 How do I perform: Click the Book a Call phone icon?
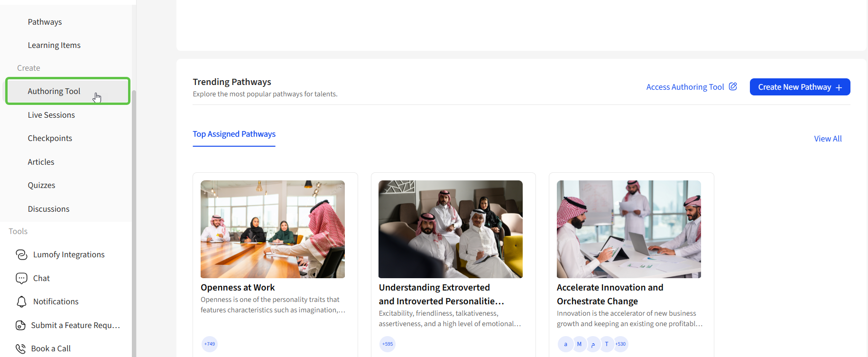point(20,349)
